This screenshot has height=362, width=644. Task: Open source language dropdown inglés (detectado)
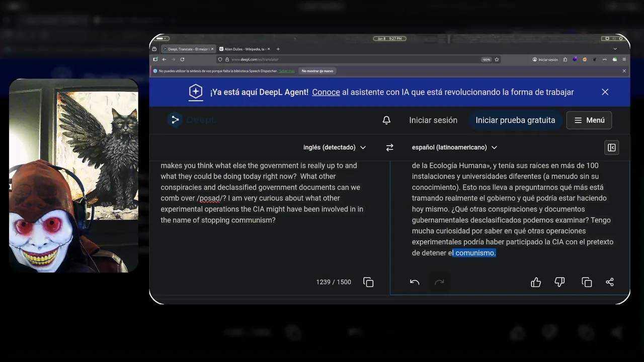point(335,147)
